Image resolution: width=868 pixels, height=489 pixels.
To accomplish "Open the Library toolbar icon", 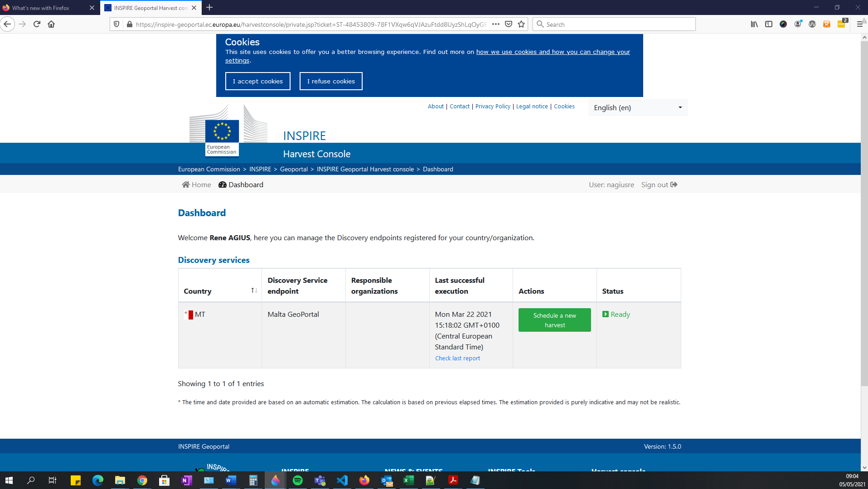I will pyautogui.click(x=754, y=24).
